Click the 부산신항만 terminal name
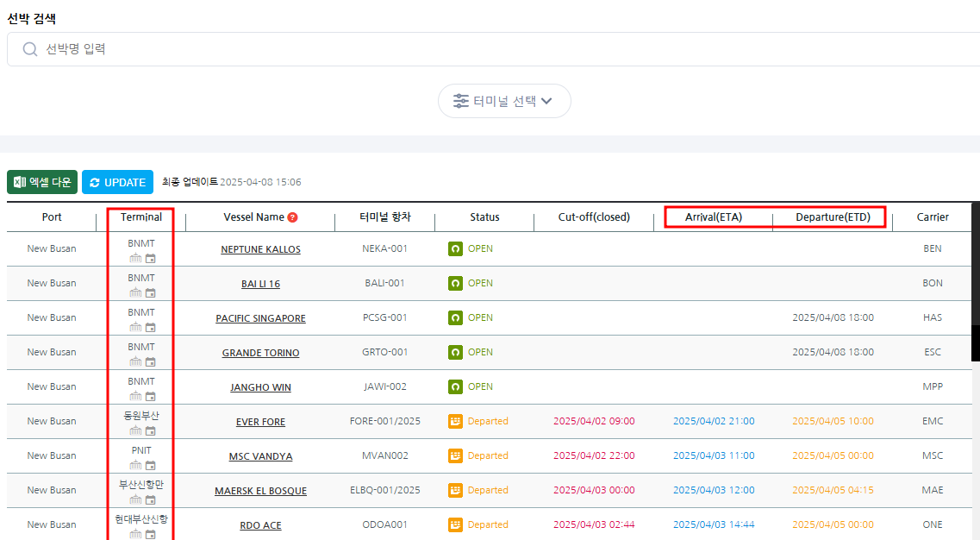 pos(141,484)
